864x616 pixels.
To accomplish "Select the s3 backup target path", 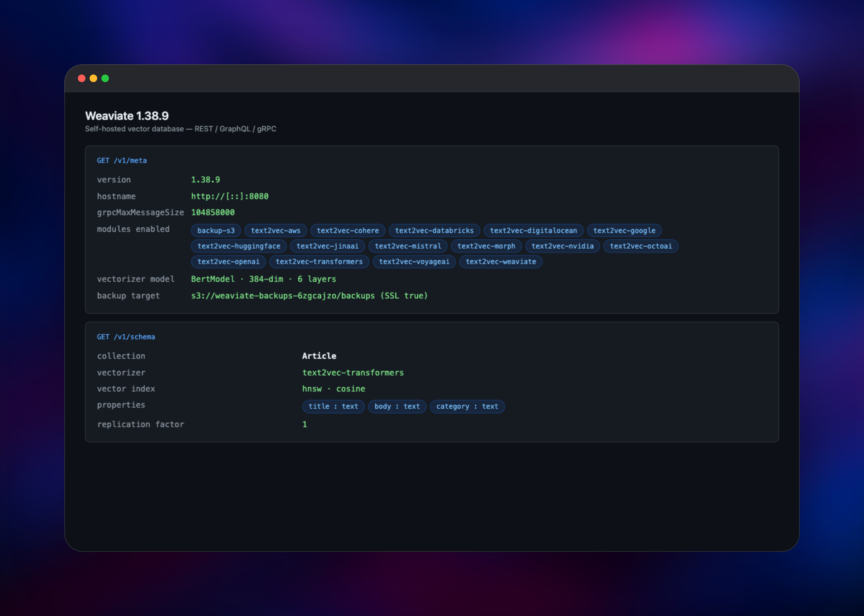I will [x=309, y=296].
